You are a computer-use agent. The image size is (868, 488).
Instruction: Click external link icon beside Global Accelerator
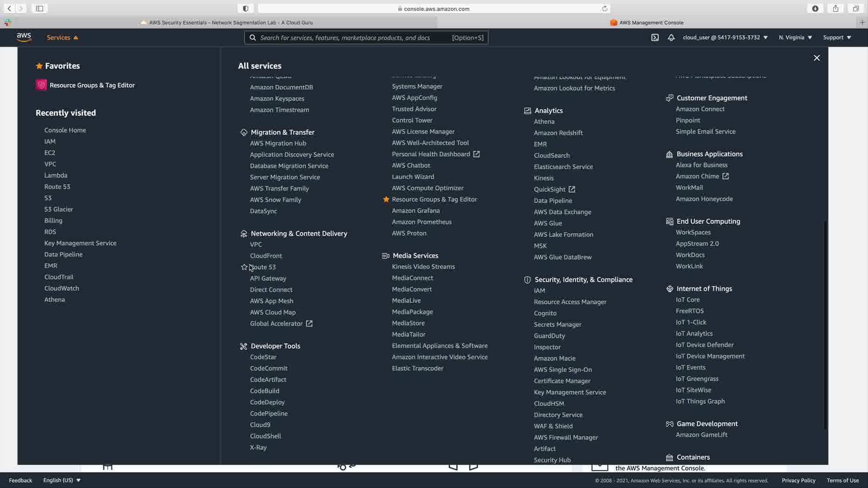(308, 324)
